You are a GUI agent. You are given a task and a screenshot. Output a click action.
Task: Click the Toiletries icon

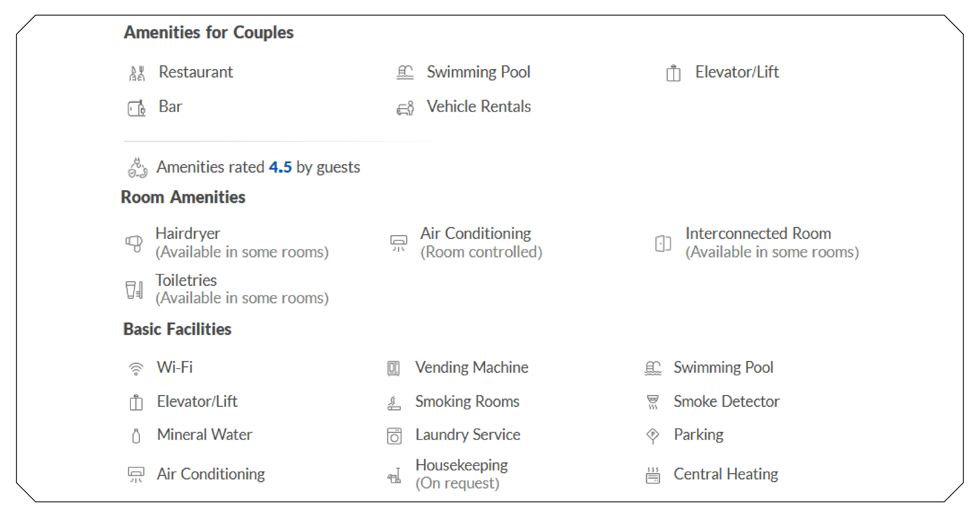134,290
